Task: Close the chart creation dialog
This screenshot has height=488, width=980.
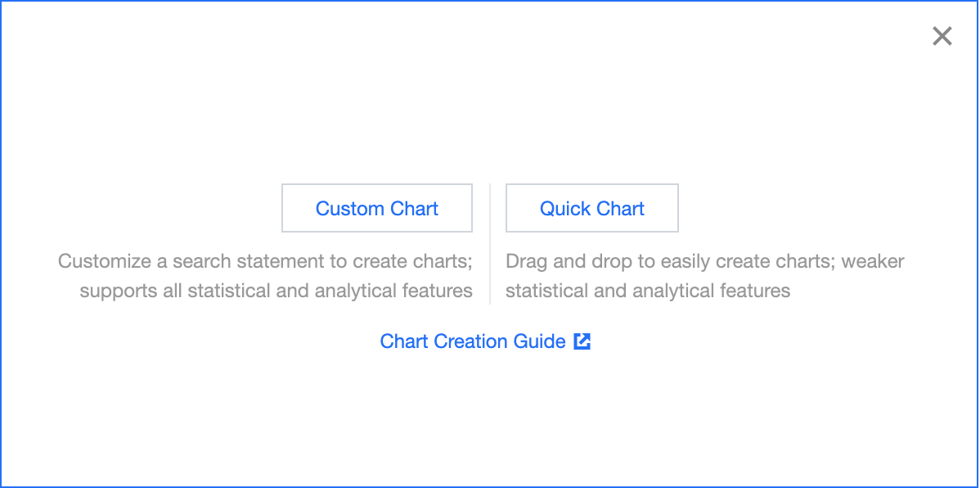Action: tap(942, 36)
